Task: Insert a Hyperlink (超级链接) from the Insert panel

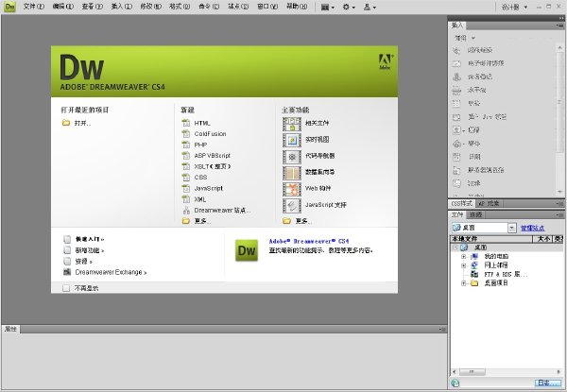Action: pyautogui.click(x=473, y=50)
